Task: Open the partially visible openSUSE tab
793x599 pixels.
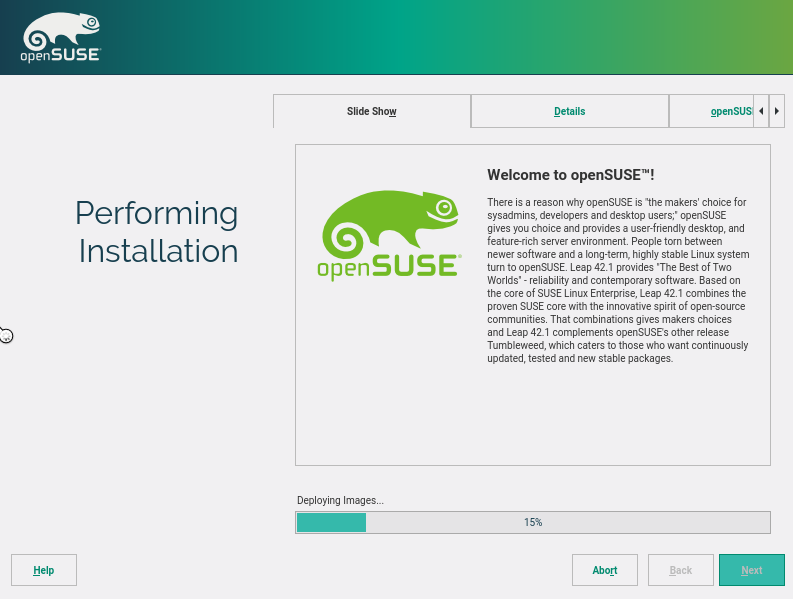Action: point(712,111)
